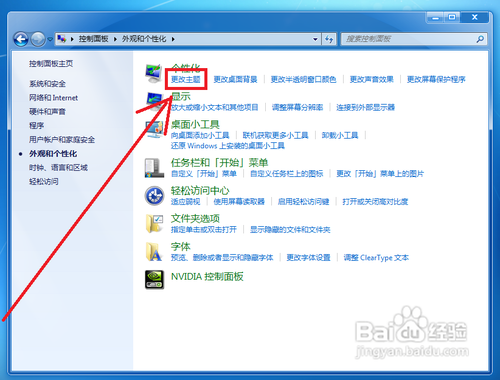This screenshot has height=380, width=500.
Task: Click the 显示隐藏的文件和文件夹 link
Action: pyautogui.click(x=290, y=230)
